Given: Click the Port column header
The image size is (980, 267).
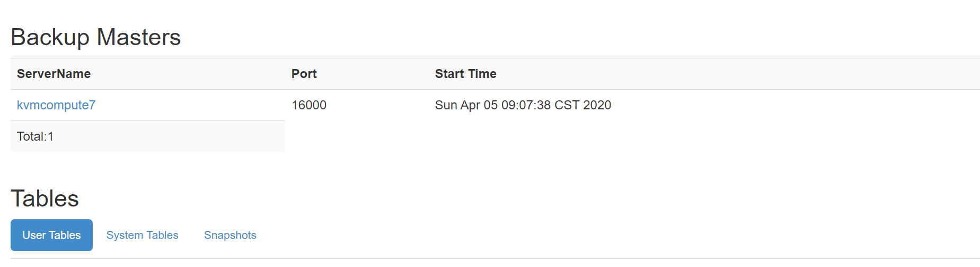Looking at the screenshot, I should point(304,74).
